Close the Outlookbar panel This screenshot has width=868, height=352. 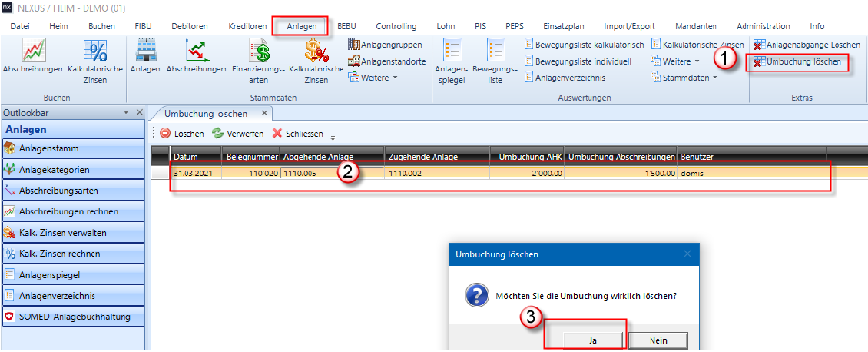[139, 113]
